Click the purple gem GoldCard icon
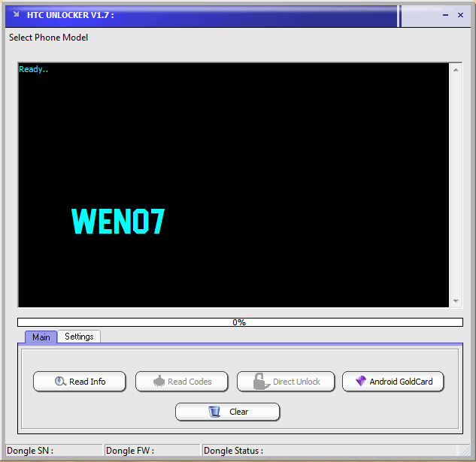 (x=361, y=381)
